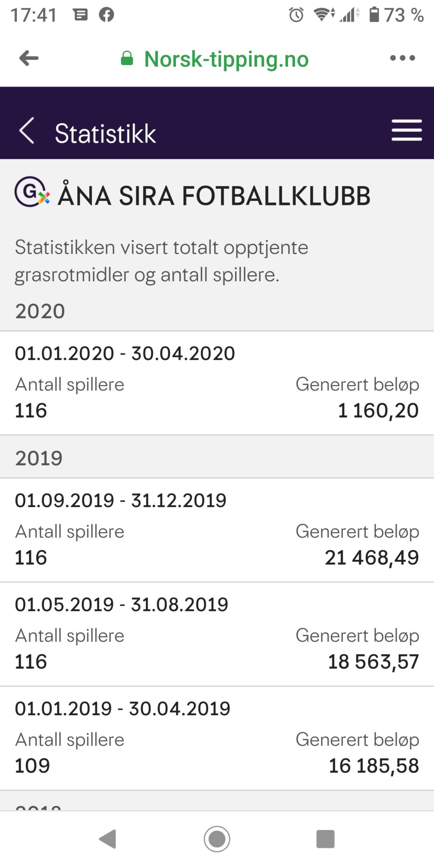Viewport: 434px width, 868px height.
Task: Open the hamburger menu in Statistikk header
Action: tap(407, 130)
